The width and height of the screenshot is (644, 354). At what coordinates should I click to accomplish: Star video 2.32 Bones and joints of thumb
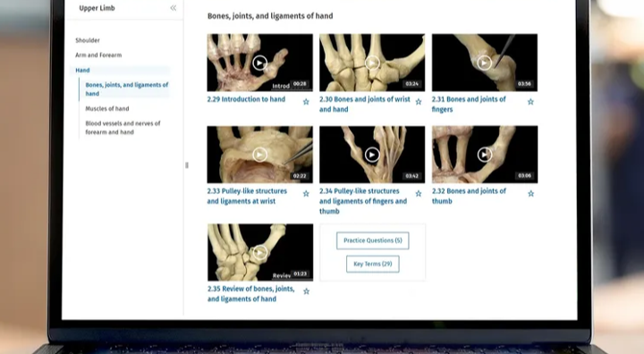tap(531, 193)
